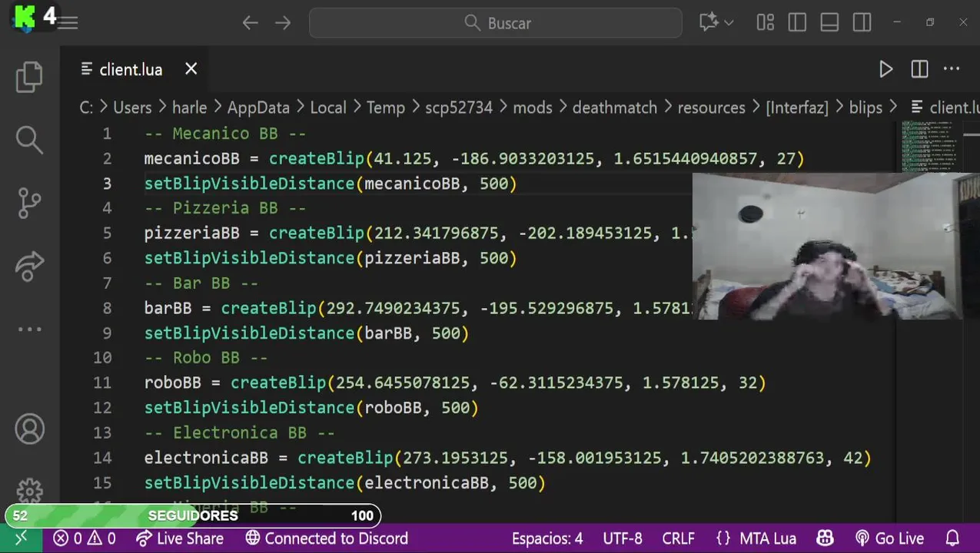The height and width of the screenshot is (553, 980).
Task: Split the editor to the right
Action: (919, 69)
